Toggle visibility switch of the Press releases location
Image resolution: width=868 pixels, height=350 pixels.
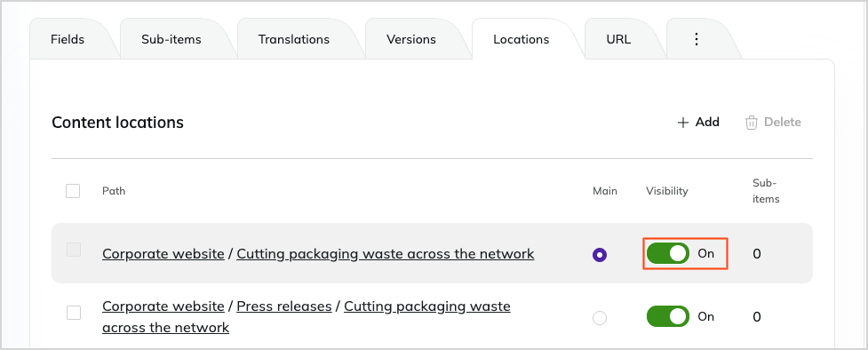click(668, 316)
